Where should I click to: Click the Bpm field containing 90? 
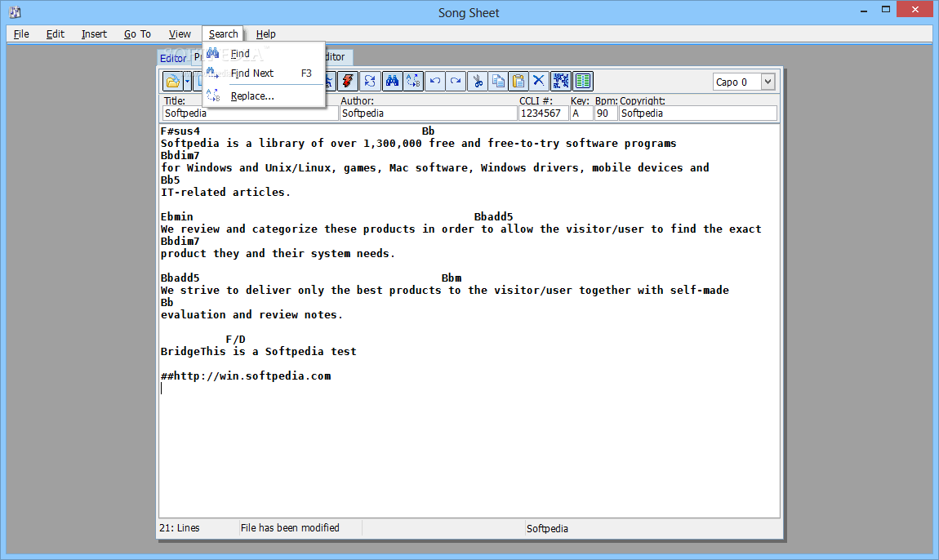click(x=605, y=113)
